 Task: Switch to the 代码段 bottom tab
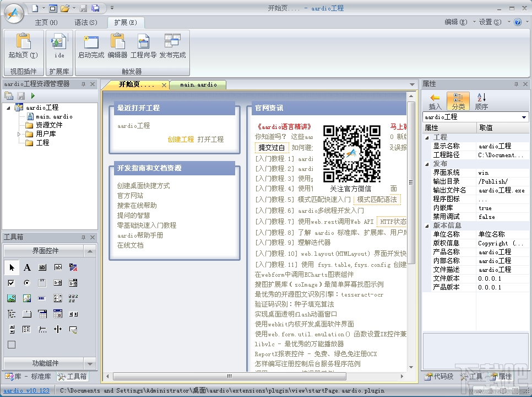coord(439,376)
